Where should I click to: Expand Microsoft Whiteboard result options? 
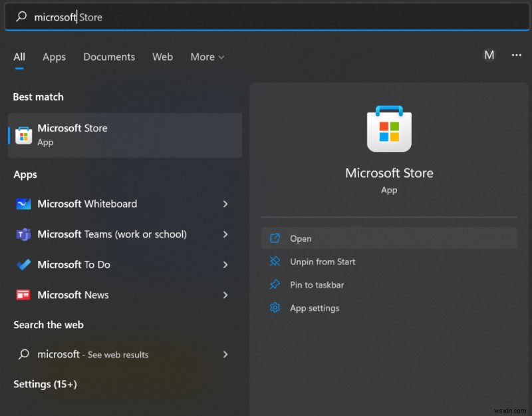(225, 204)
